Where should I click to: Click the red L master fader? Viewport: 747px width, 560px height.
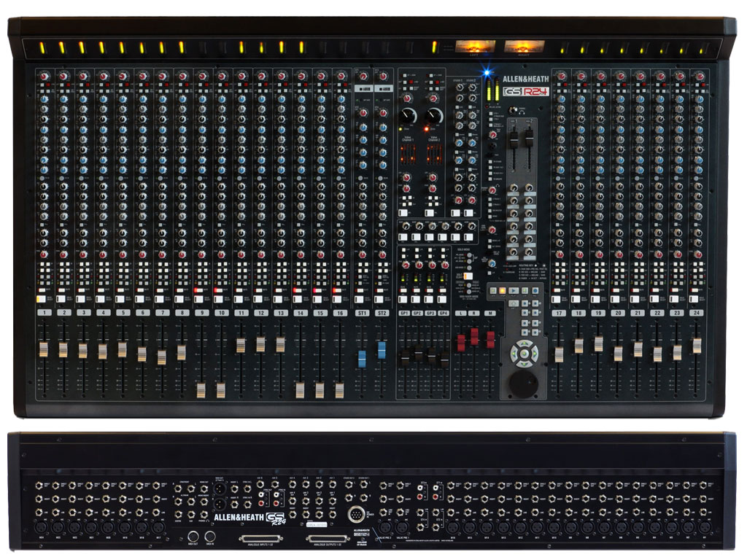click(x=460, y=341)
